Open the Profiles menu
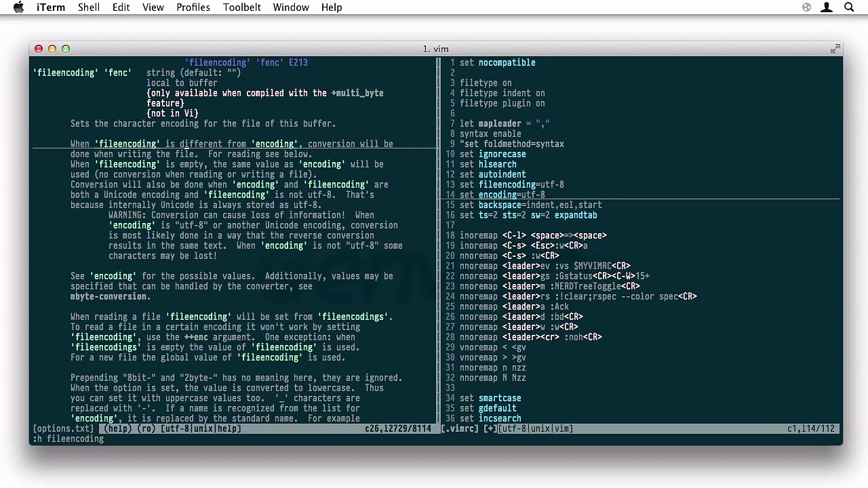This screenshot has height=488, width=868. [193, 7]
